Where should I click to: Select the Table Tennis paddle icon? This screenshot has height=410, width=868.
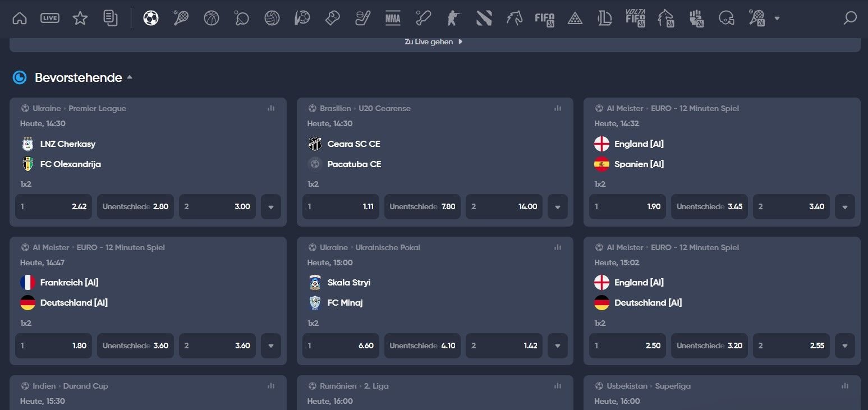click(242, 19)
